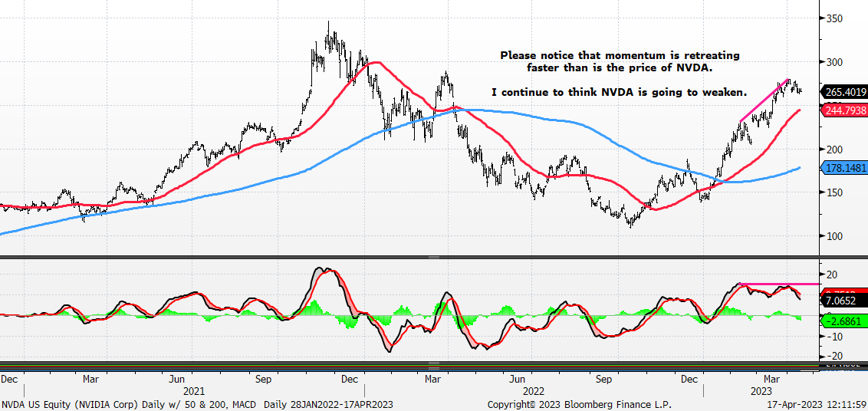This screenshot has width=868, height=411.
Task: Click the 2022 year label on time axis
Action: (535, 391)
